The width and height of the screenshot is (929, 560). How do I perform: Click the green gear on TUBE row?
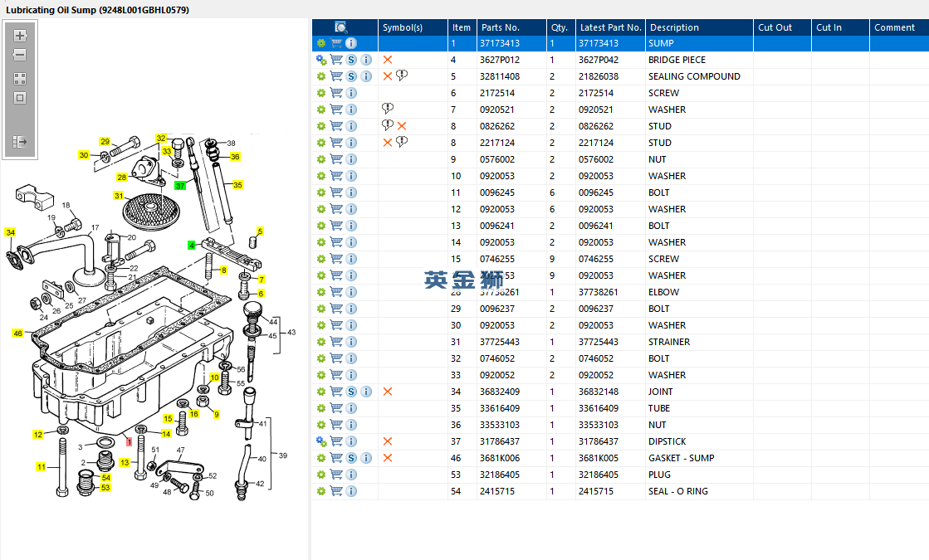click(321, 408)
